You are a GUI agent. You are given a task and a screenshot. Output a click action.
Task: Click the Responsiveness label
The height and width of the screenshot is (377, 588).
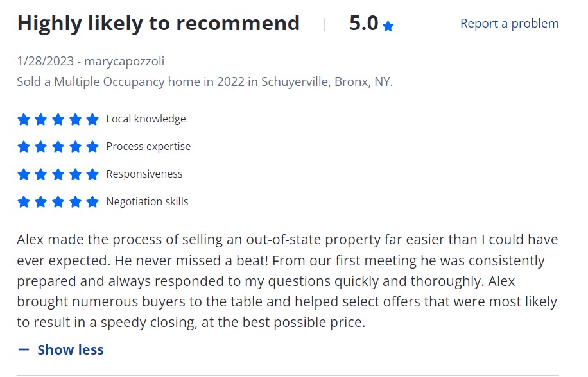coord(144,174)
